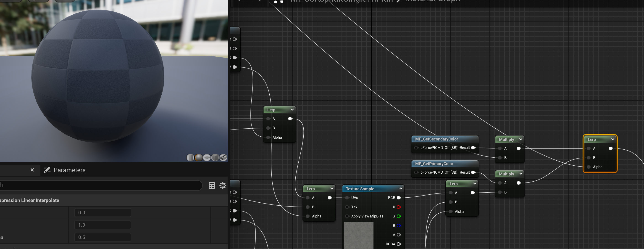Click the 0.5 alpha value field

click(x=103, y=237)
